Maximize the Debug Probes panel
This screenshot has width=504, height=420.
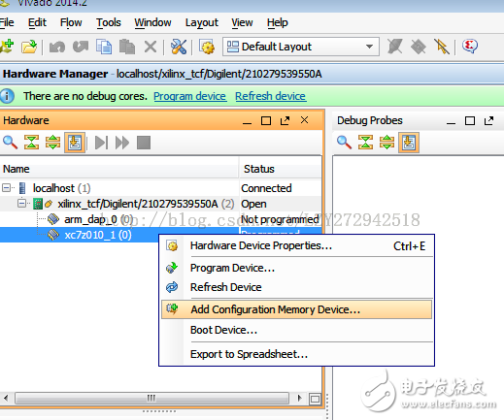pyautogui.click(x=470, y=121)
